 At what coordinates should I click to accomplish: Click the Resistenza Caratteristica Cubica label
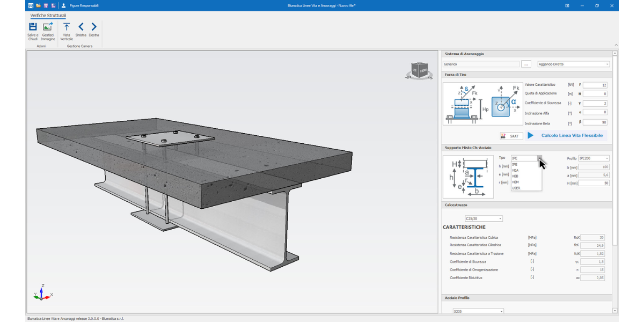[474, 237]
